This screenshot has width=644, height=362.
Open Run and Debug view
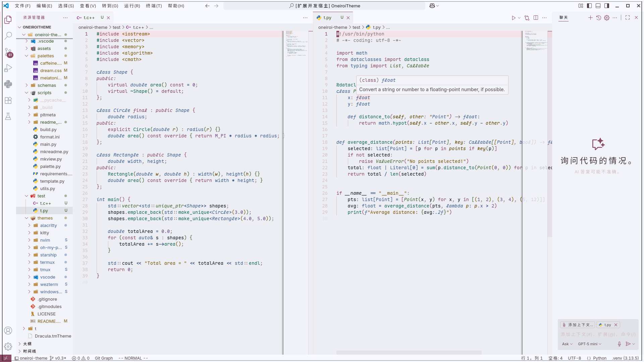tap(8, 68)
